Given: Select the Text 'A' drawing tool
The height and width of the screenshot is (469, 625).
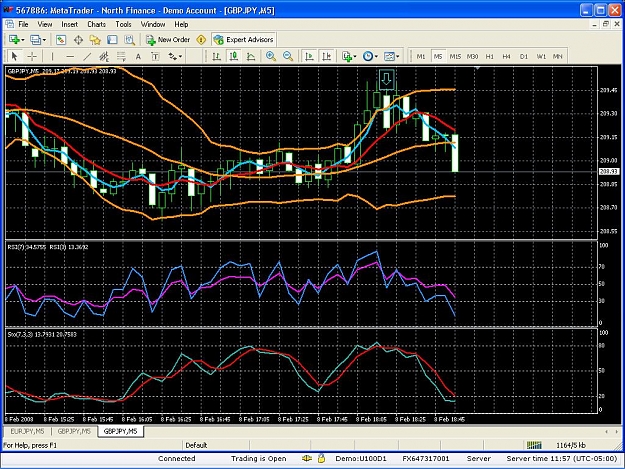Looking at the screenshot, I should (138, 56).
